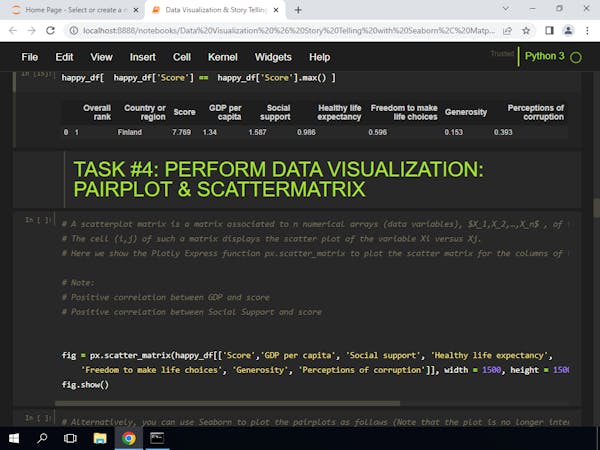The height and width of the screenshot is (450, 600).
Task: Toggle the browser side panel icon
Action: pos(549,31)
